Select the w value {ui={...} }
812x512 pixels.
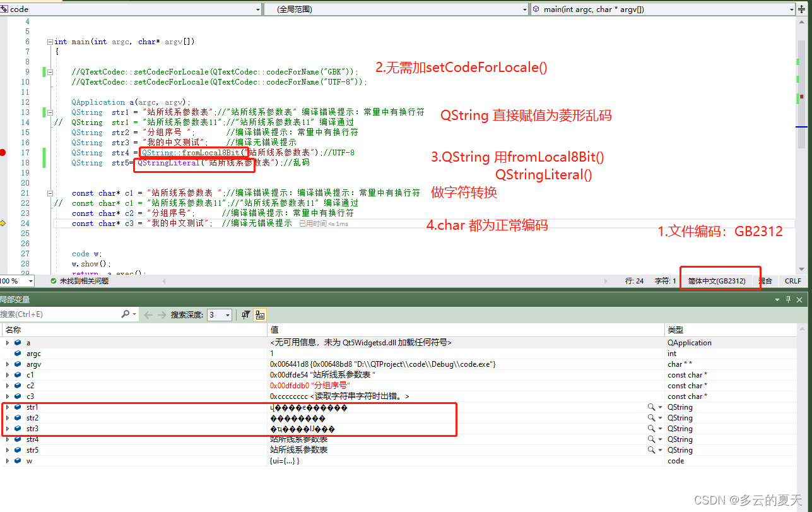click(285, 461)
